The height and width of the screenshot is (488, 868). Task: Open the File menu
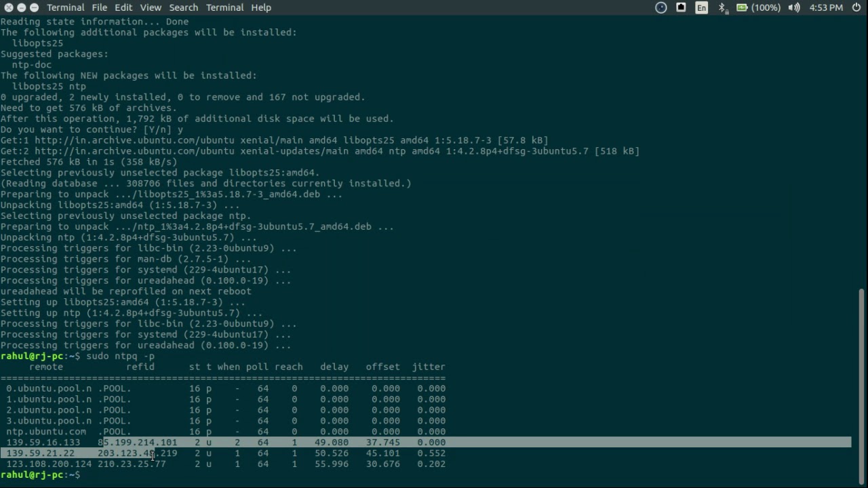point(100,7)
